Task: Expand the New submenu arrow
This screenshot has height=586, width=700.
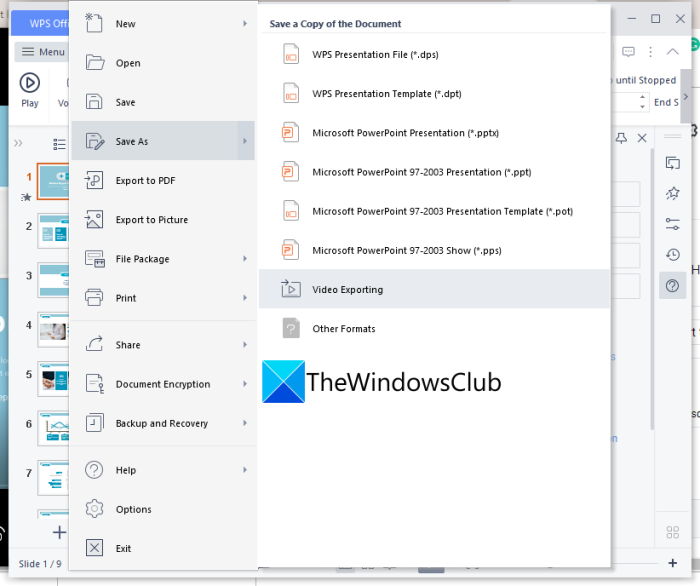Action: [x=245, y=23]
